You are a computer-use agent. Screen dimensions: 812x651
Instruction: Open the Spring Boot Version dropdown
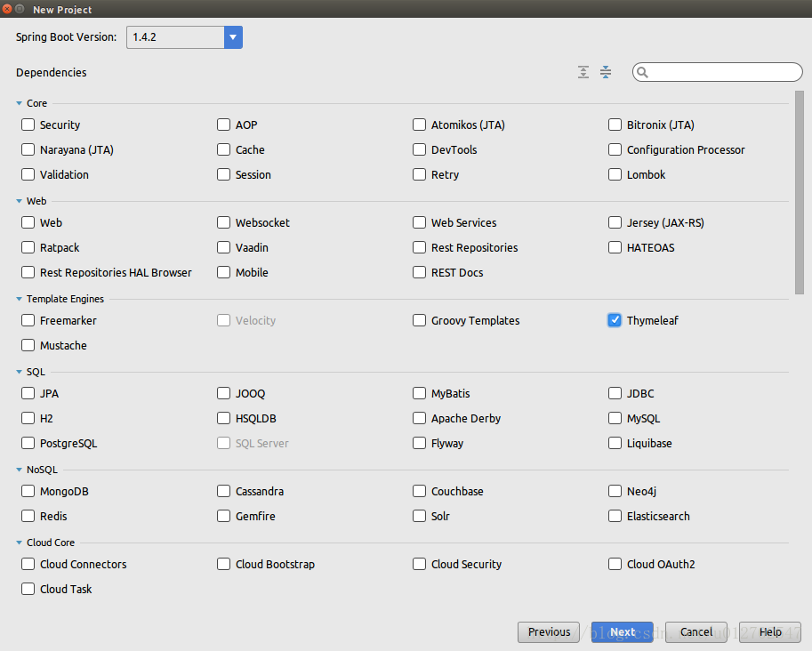click(233, 37)
